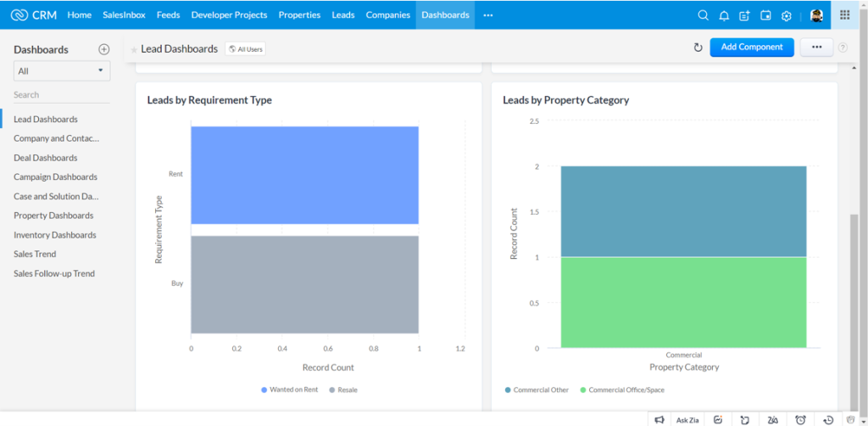This screenshot has height=426, width=868.
Task: Click the Lead Dashboards heading title
Action: click(180, 48)
